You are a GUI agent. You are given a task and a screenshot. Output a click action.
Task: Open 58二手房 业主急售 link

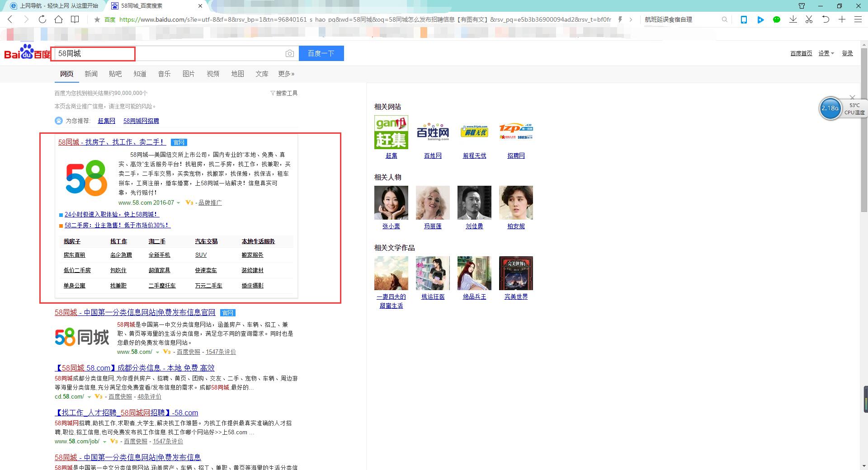[117, 225]
